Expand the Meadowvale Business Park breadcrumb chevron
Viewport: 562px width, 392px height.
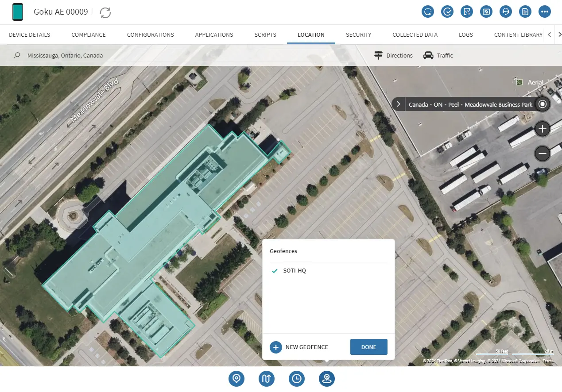click(x=398, y=104)
